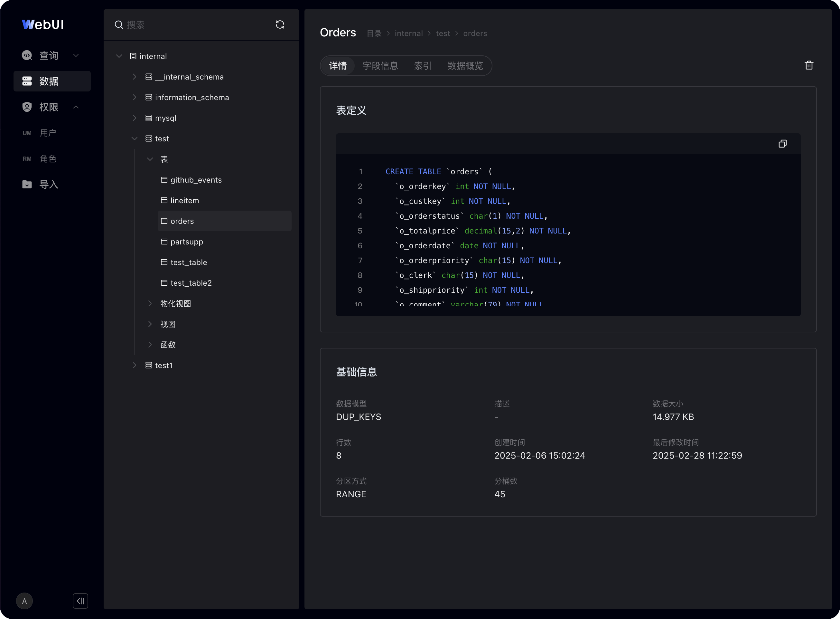This screenshot has height=619, width=840.
Task: Switch to the 数据概览 tab
Action: click(465, 66)
